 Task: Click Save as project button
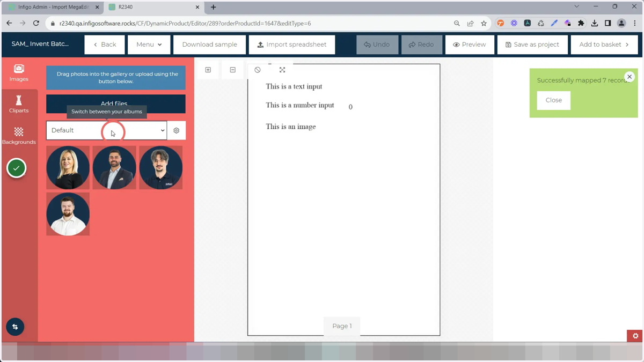click(532, 45)
